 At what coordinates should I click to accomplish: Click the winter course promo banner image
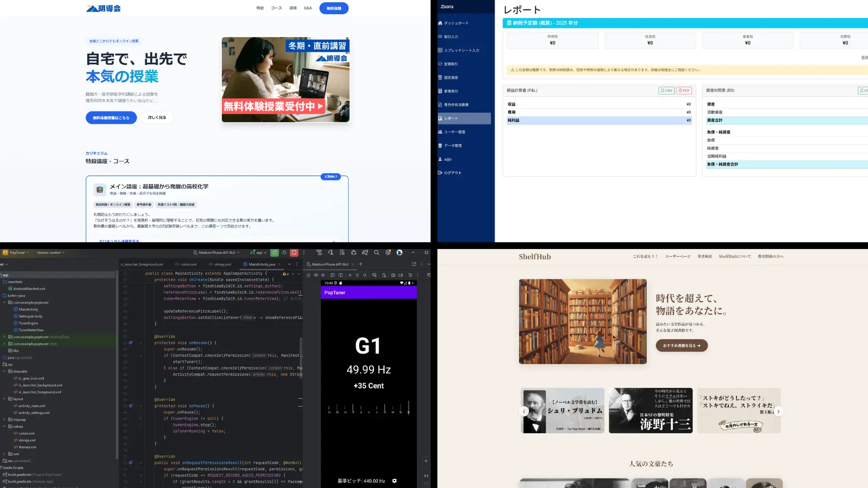285,80
